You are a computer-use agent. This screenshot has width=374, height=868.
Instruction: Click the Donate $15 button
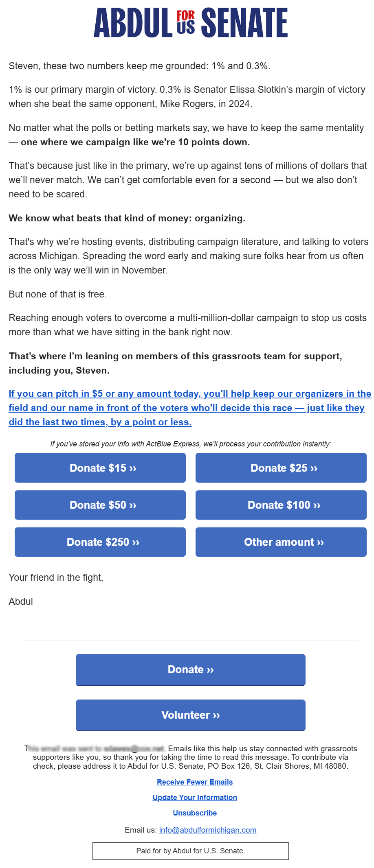pyautogui.click(x=100, y=468)
